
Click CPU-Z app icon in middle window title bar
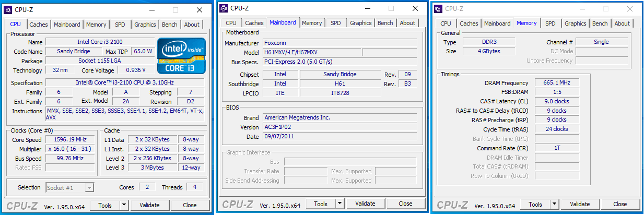click(224, 8)
